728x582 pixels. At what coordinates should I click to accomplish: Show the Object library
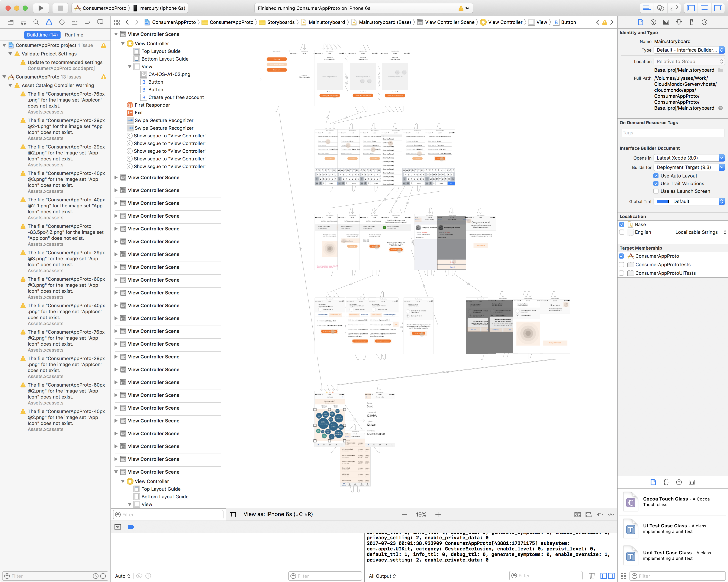coord(679,482)
